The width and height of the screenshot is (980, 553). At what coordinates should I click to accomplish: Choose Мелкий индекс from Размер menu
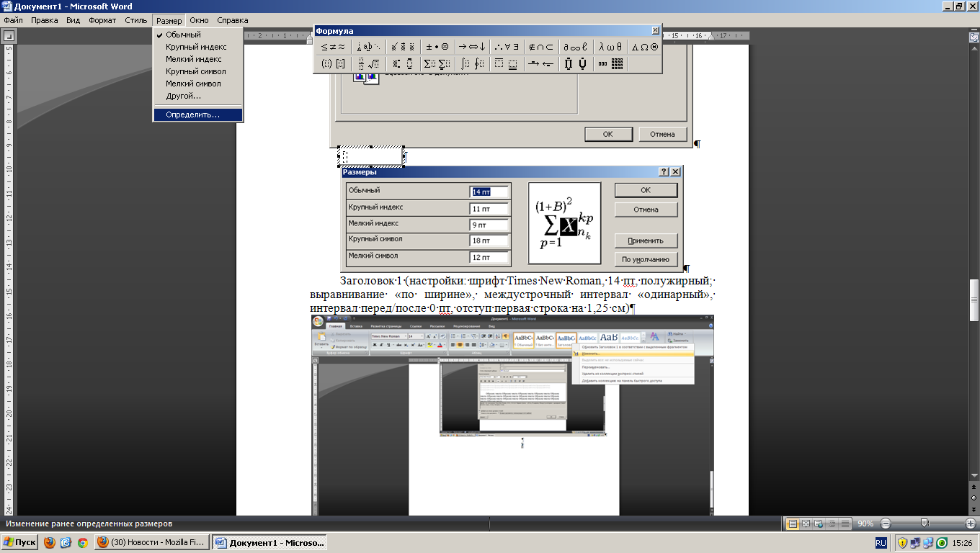tap(197, 59)
